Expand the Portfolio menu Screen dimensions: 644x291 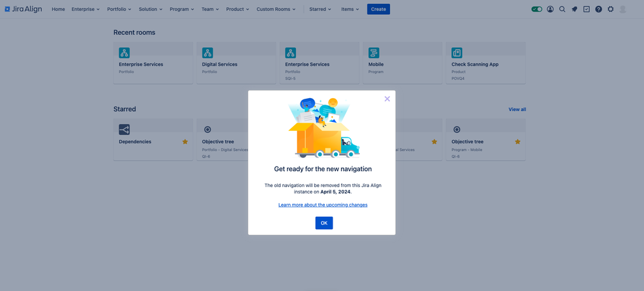pos(119,9)
